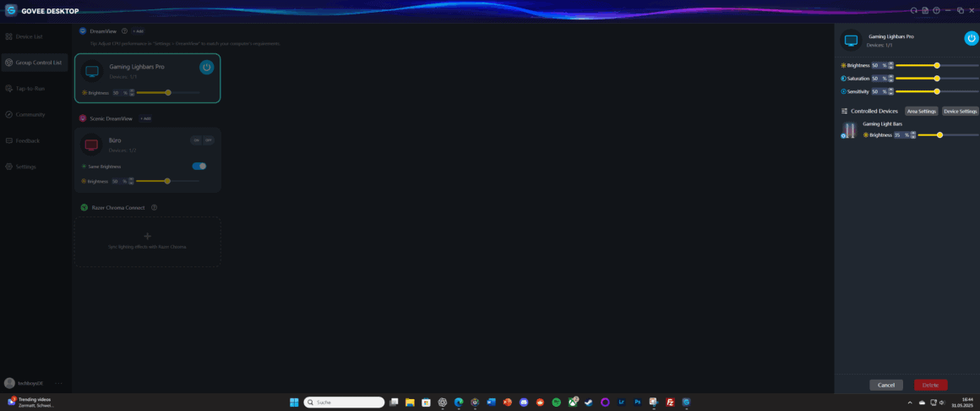Toggle power on the Gaming Lighbars Pro card
Screen dimensions: 980x411
coord(206,67)
